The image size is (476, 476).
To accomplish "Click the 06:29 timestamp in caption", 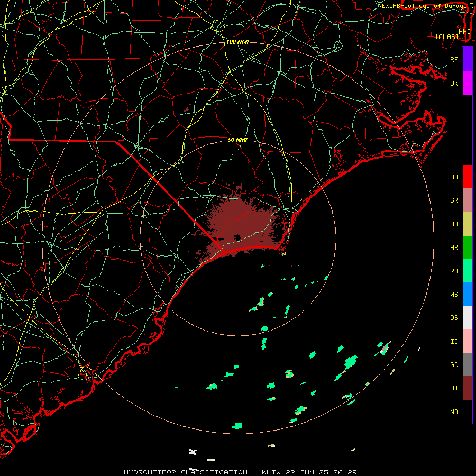I will pos(346,472).
